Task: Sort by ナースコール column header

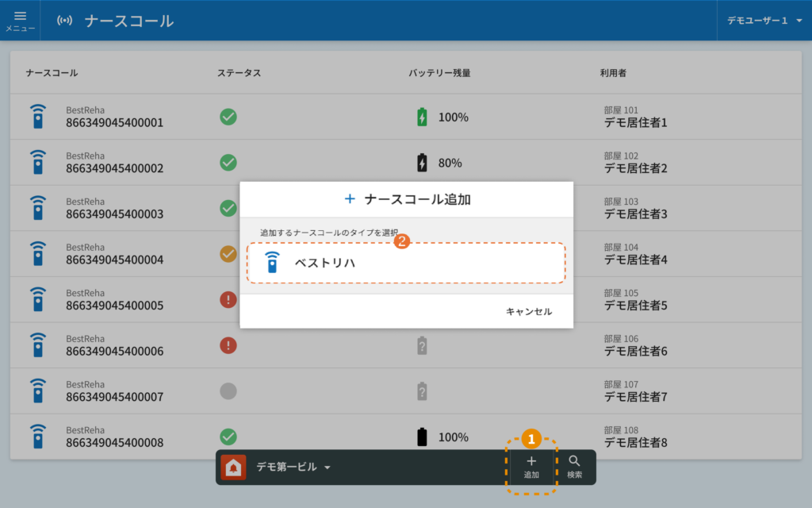Action: [52, 73]
